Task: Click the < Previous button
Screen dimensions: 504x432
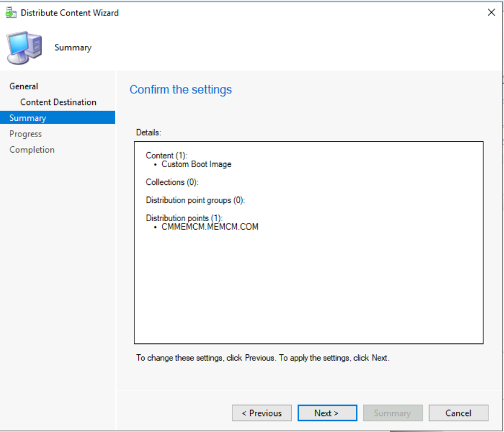Action: click(262, 413)
